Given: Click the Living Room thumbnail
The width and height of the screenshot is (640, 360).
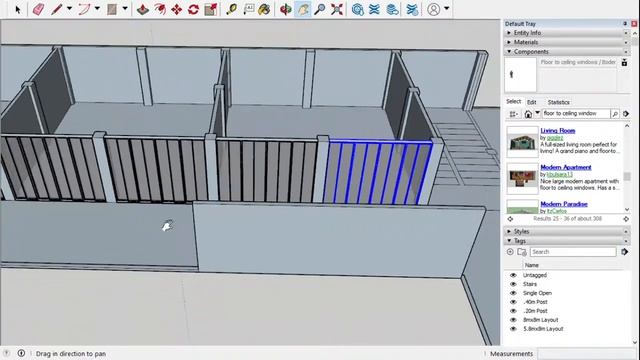Looking at the screenshot, I should pyautogui.click(x=522, y=142).
